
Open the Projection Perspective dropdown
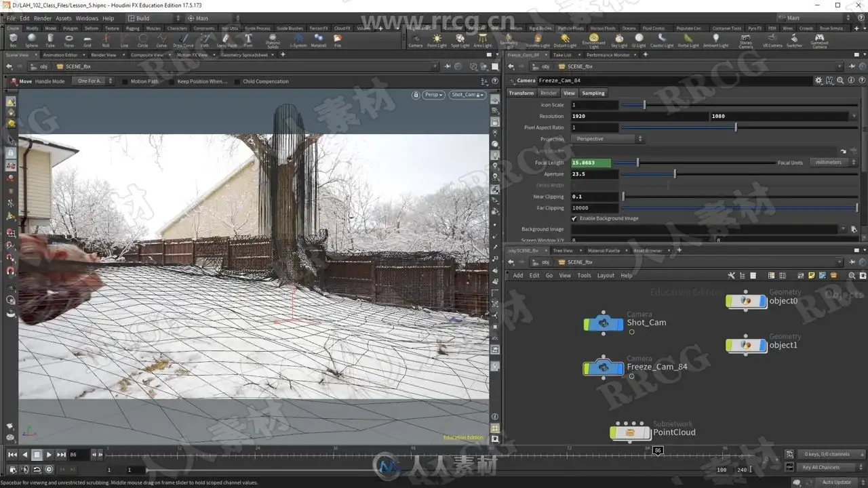tap(608, 139)
